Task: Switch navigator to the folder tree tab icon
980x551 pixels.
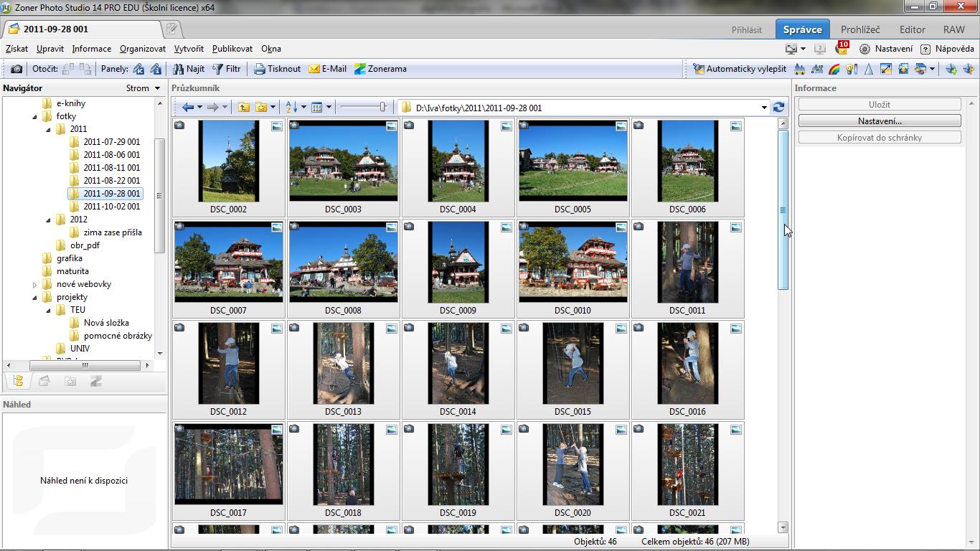Action: pyautogui.click(x=19, y=382)
